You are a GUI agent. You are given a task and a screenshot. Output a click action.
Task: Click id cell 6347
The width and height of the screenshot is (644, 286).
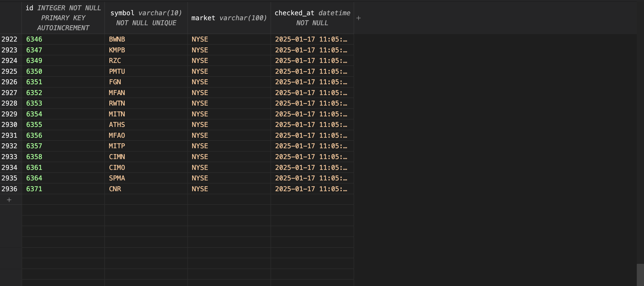pyautogui.click(x=63, y=50)
